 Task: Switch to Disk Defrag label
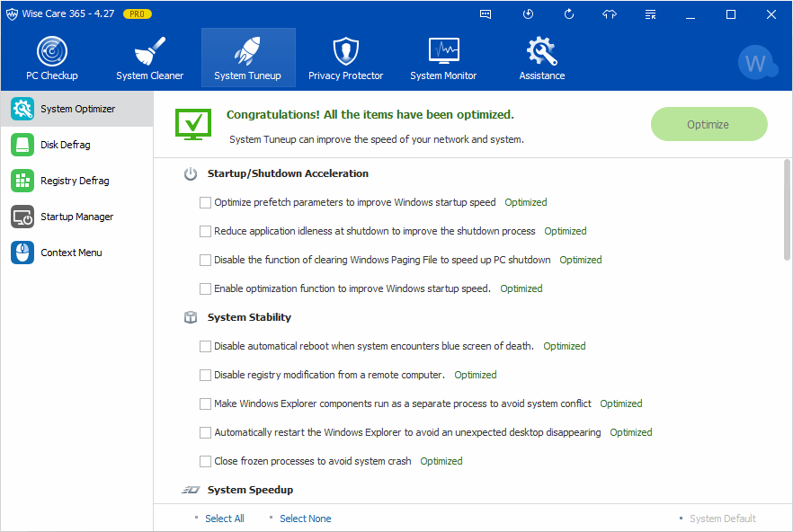point(66,145)
